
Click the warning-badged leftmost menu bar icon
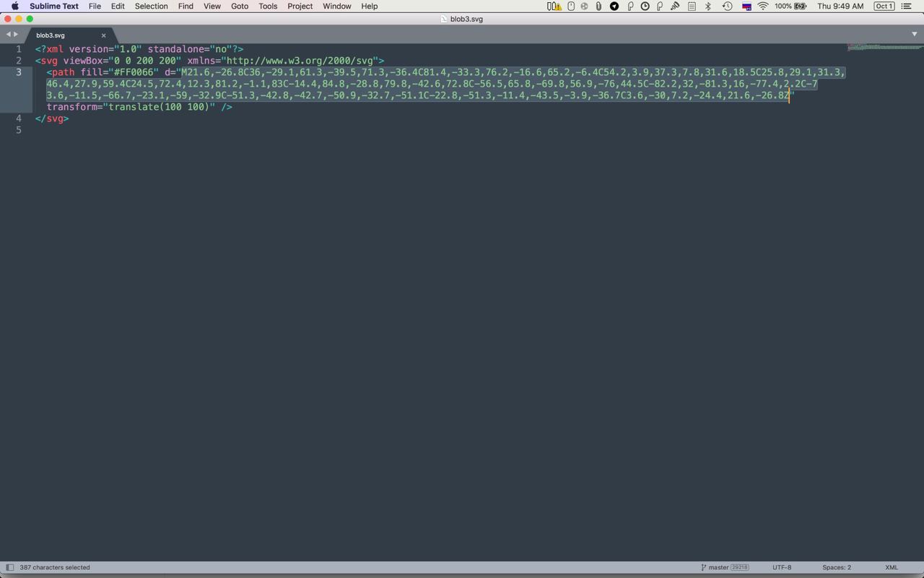point(554,6)
